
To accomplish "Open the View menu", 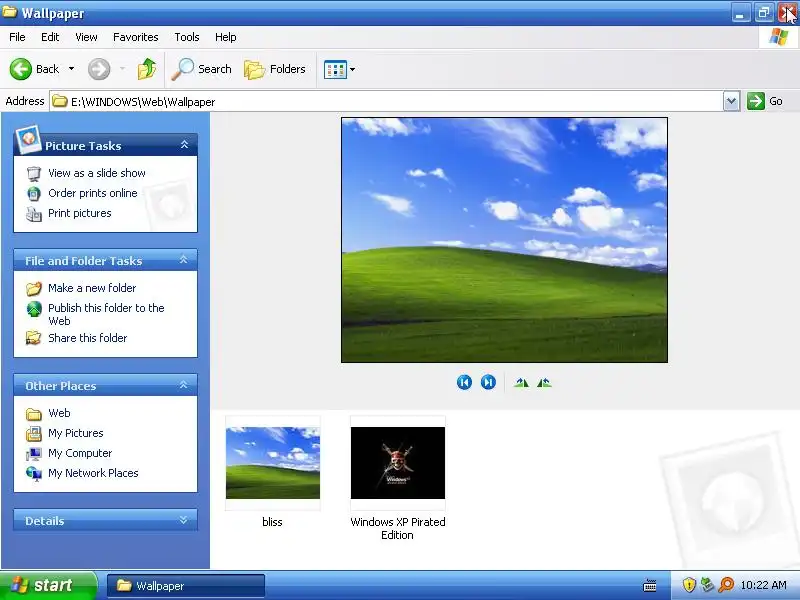I will pyautogui.click(x=86, y=37).
